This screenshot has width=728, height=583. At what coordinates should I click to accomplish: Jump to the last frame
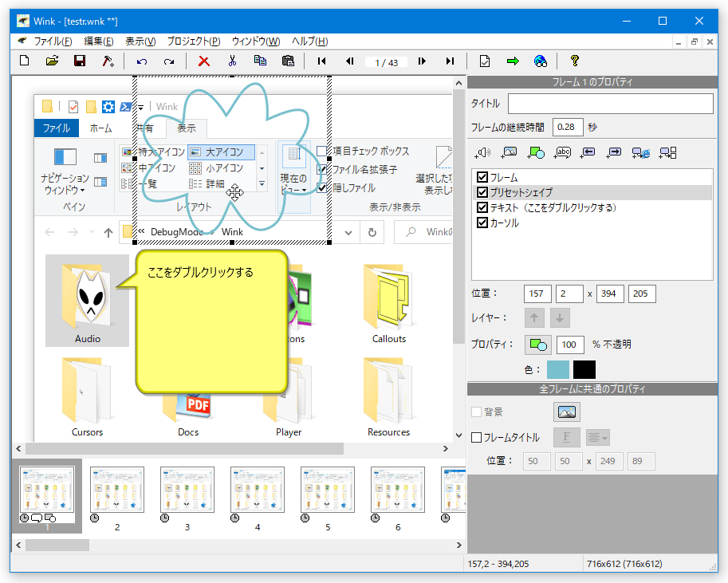click(450, 61)
